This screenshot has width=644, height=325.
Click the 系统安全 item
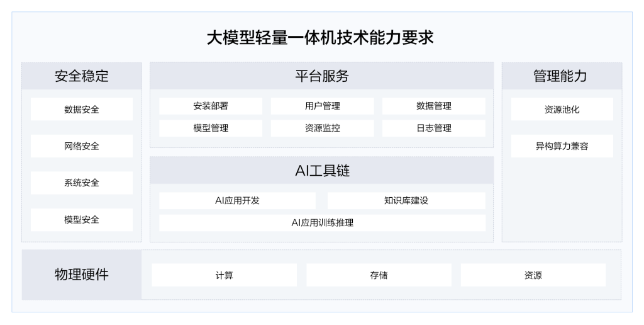[x=82, y=183]
